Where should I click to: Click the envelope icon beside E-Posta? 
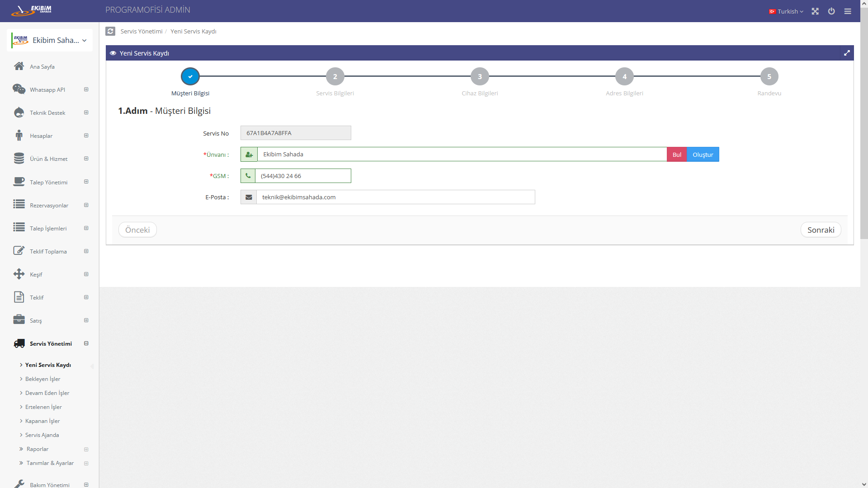pos(249,197)
